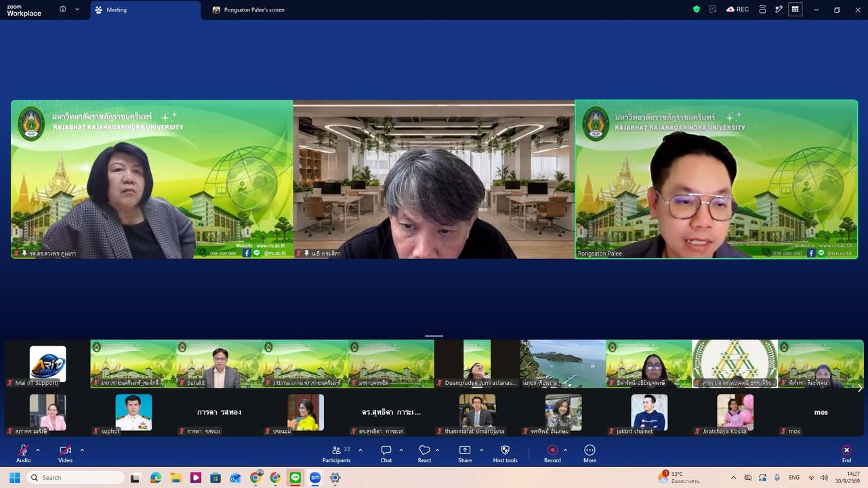Open Windows Start menu
This screenshot has height=488, width=868.
point(14,478)
